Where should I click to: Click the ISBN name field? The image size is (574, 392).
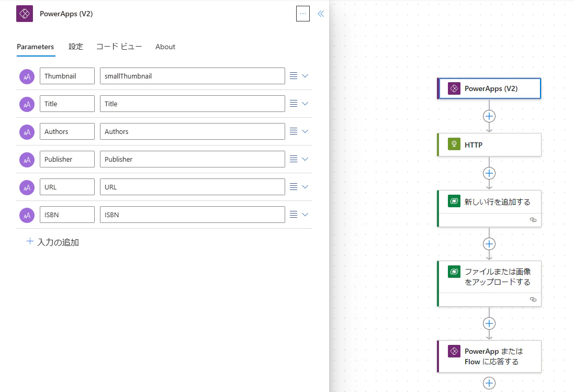pos(67,215)
